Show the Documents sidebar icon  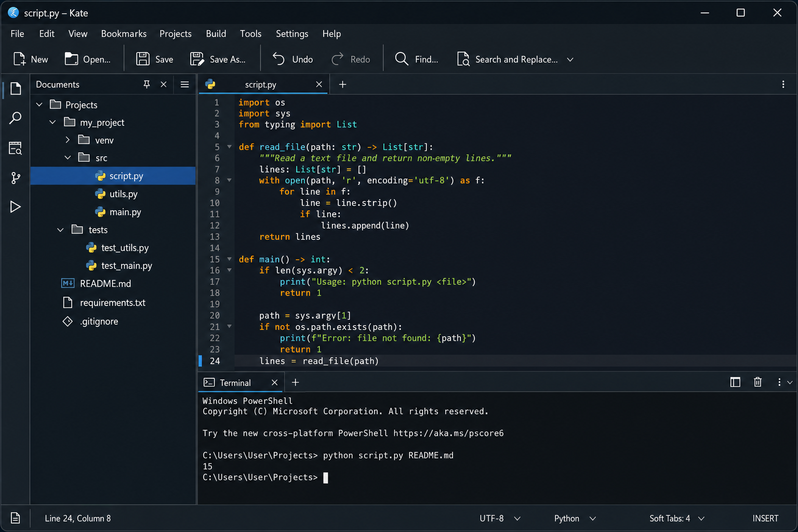[16, 88]
